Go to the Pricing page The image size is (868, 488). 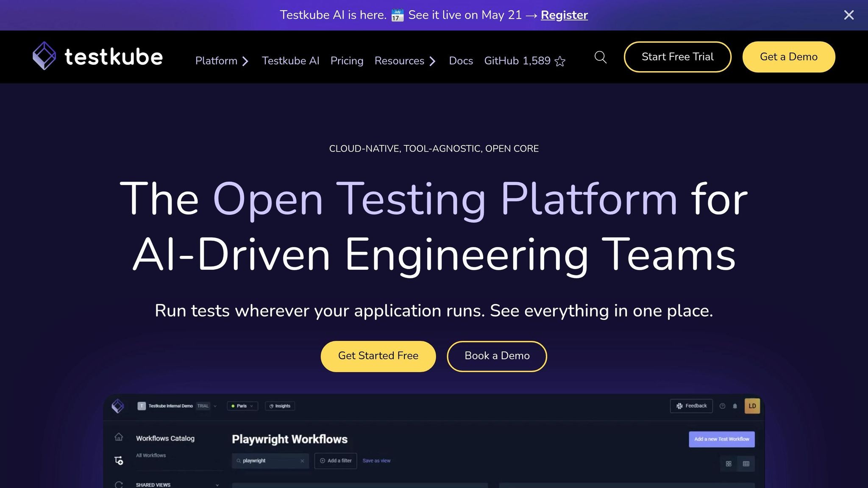(347, 61)
